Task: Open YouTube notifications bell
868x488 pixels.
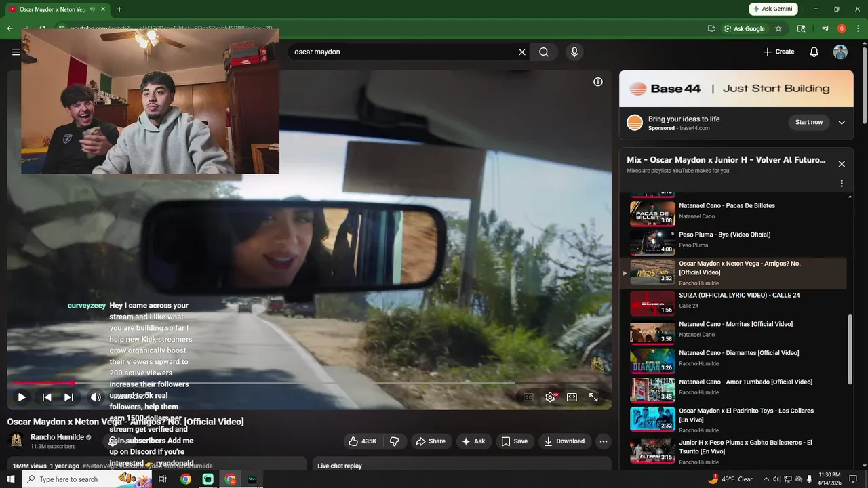Action: (814, 52)
